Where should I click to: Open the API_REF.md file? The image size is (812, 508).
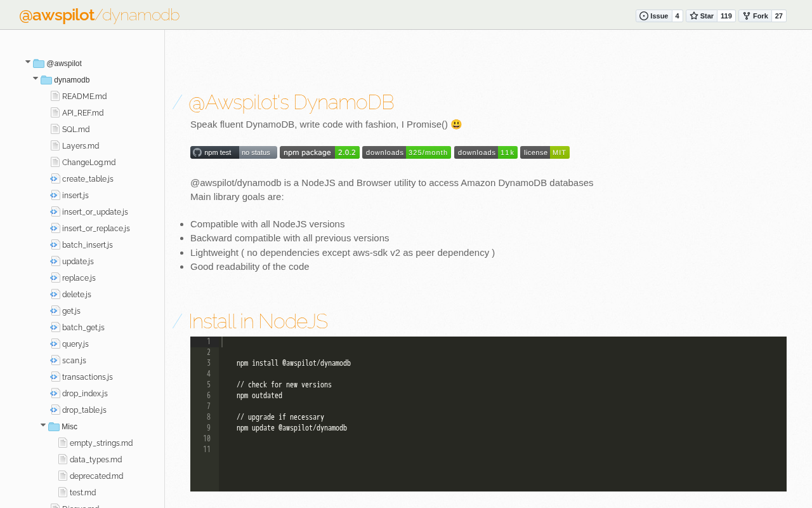point(82,113)
